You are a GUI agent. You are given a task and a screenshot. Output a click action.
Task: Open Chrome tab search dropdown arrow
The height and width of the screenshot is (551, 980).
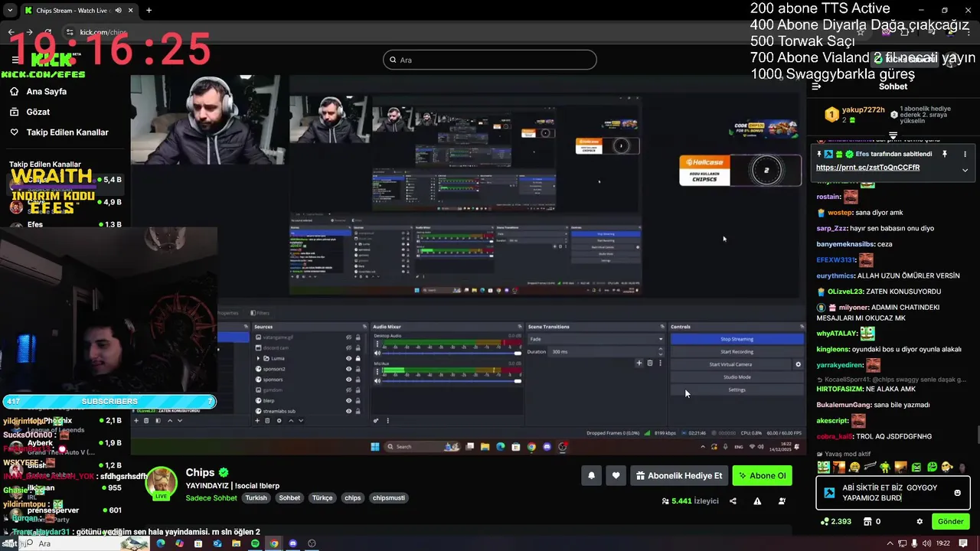(9, 11)
